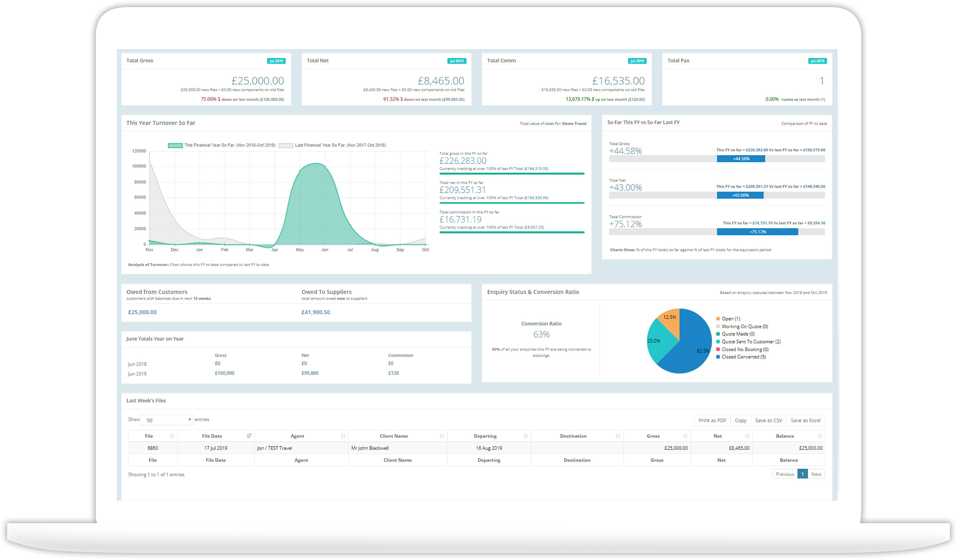The width and height of the screenshot is (957, 560).
Task: Click Jun 2019 Net value £99,880
Action: point(310,373)
